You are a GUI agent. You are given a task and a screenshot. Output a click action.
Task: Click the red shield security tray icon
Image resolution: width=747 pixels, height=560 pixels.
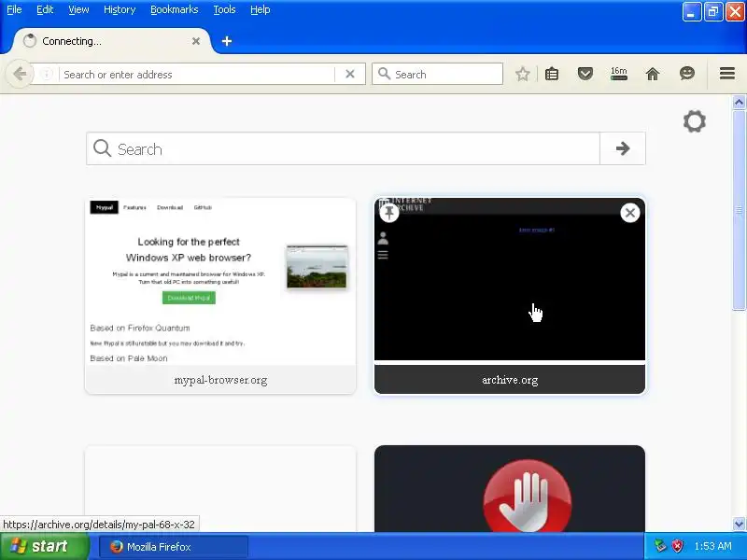click(677, 546)
